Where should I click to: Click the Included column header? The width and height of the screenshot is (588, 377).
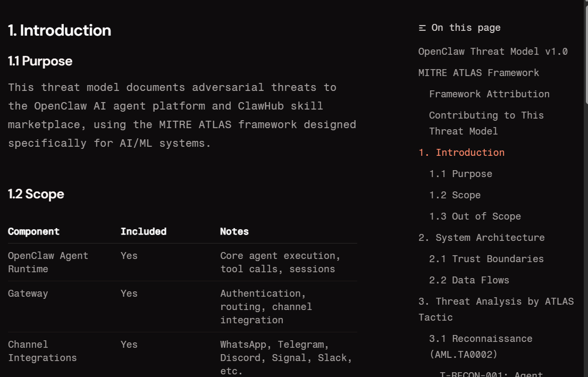(143, 232)
